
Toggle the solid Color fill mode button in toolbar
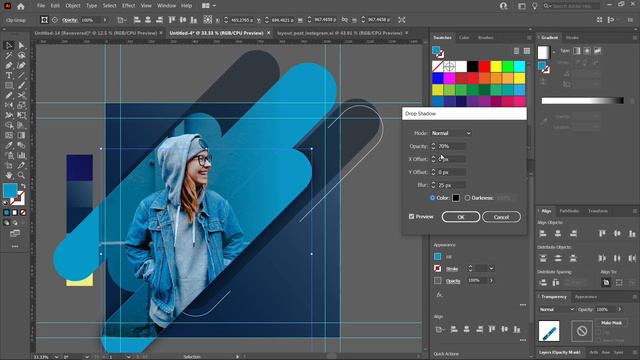pyautogui.click(x=7, y=213)
